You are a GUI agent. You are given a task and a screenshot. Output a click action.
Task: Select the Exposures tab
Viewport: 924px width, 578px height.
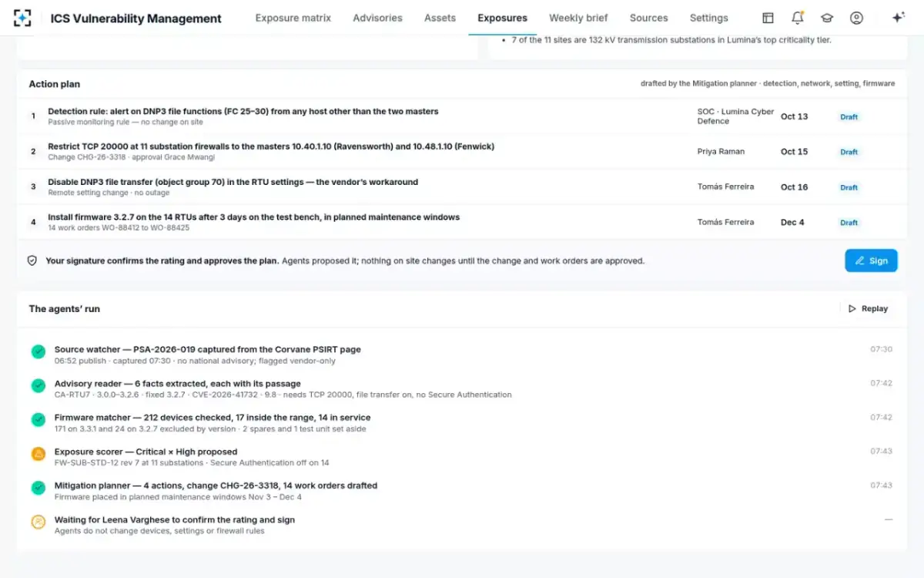(502, 18)
